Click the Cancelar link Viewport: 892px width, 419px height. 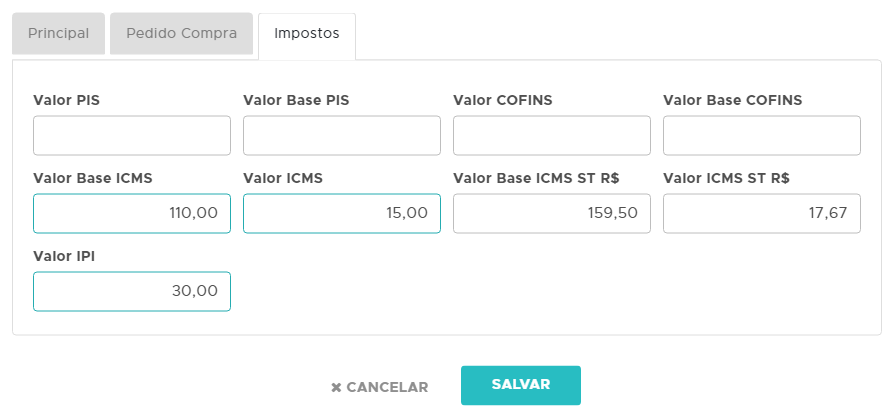(387, 387)
